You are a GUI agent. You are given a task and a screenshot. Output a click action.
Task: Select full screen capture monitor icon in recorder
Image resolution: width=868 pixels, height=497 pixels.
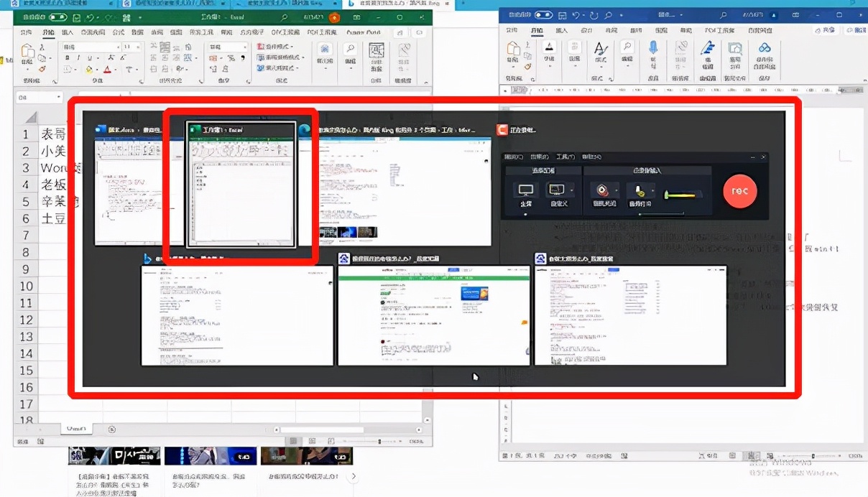pos(525,190)
